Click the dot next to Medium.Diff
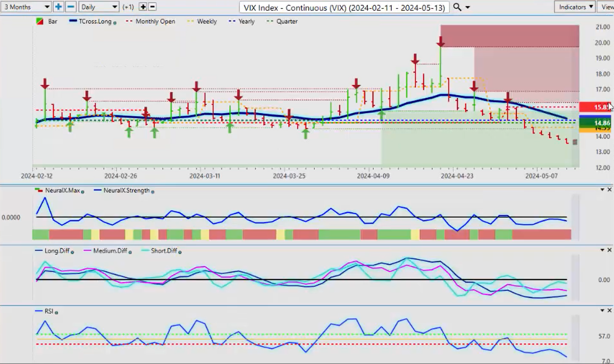This screenshot has height=364, width=614. tap(130, 252)
